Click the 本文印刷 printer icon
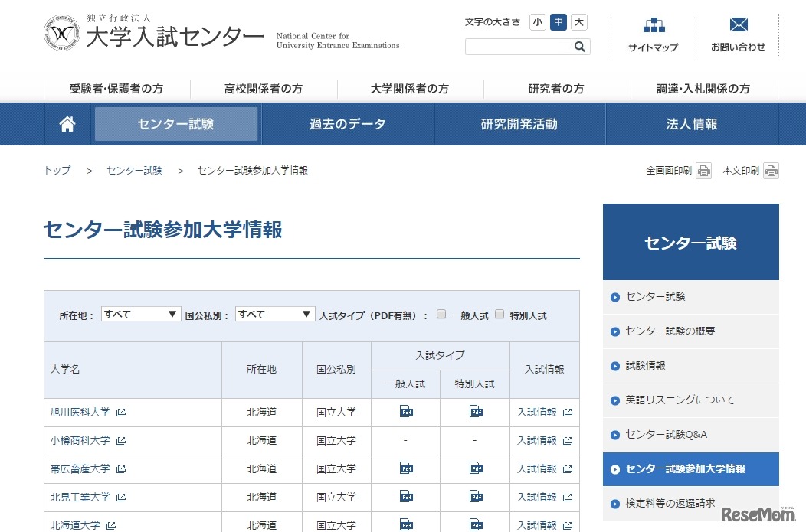This screenshot has width=806, height=532. click(772, 170)
